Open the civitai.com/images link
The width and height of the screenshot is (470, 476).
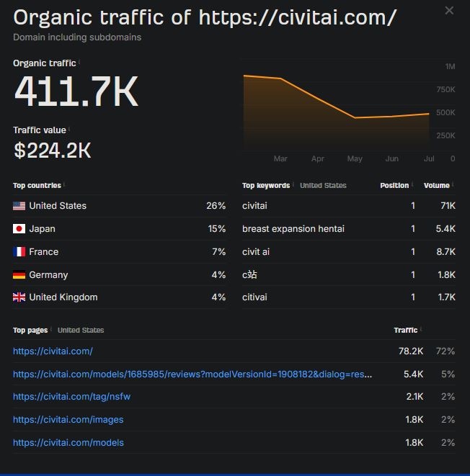(68, 420)
